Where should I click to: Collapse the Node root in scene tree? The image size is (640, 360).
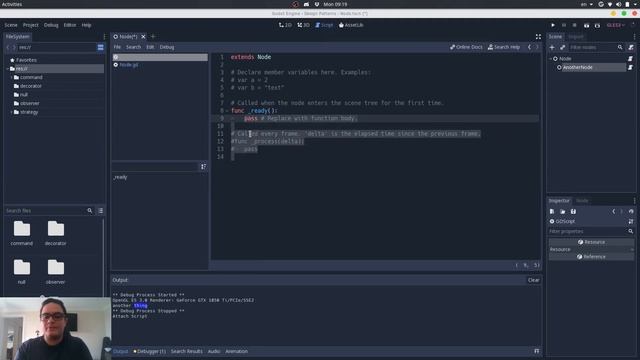pyautogui.click(x=551, y=59)
